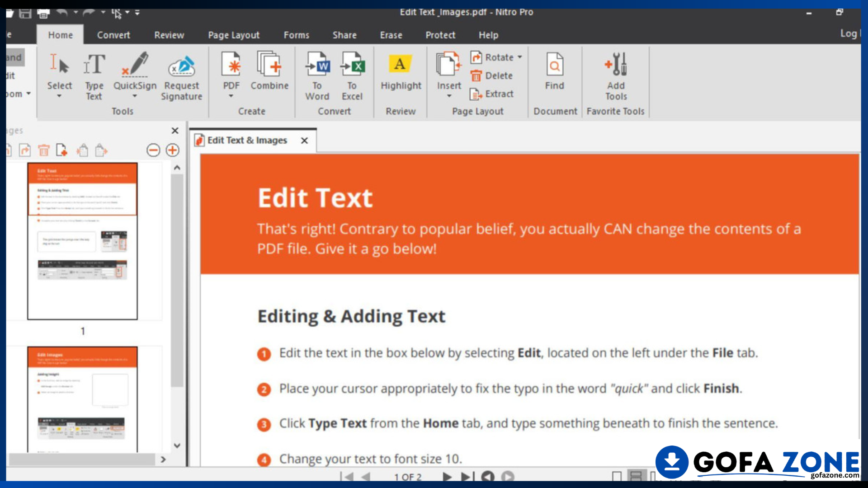Open the Protect tab
Viewport: 868px width, 488px height.
(x=440, y=35)
